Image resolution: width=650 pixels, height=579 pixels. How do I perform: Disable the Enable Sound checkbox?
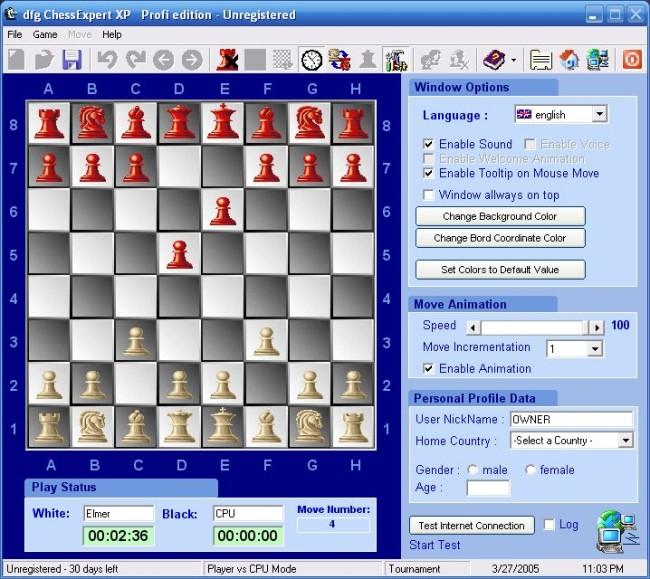click(x=429, y=144)
